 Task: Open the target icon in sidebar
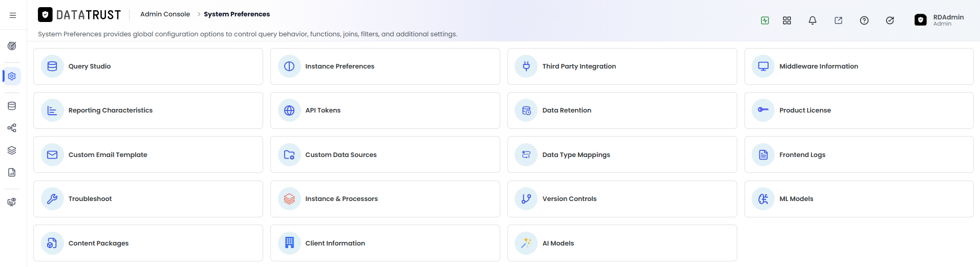pyautogui.click(x=12, y=46)
